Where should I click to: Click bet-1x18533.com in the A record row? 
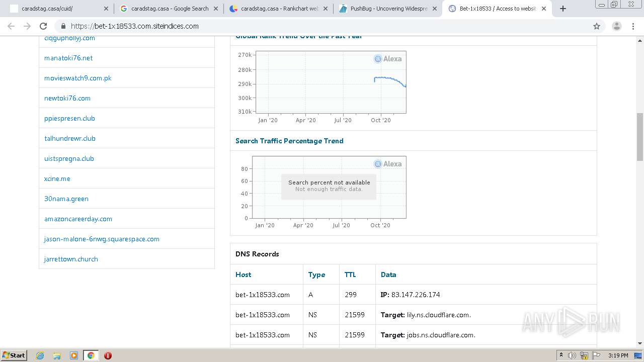tap(263, 295)
